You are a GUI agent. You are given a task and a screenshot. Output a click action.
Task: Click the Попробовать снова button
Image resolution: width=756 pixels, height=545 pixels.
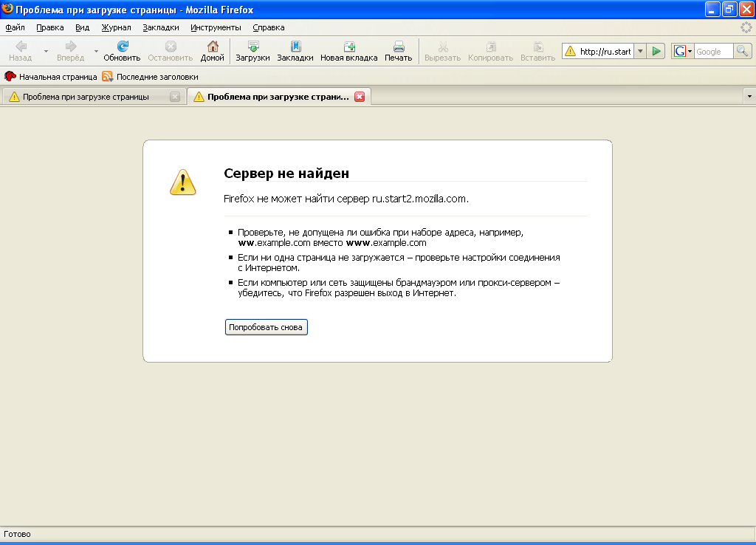pos(266,327)
